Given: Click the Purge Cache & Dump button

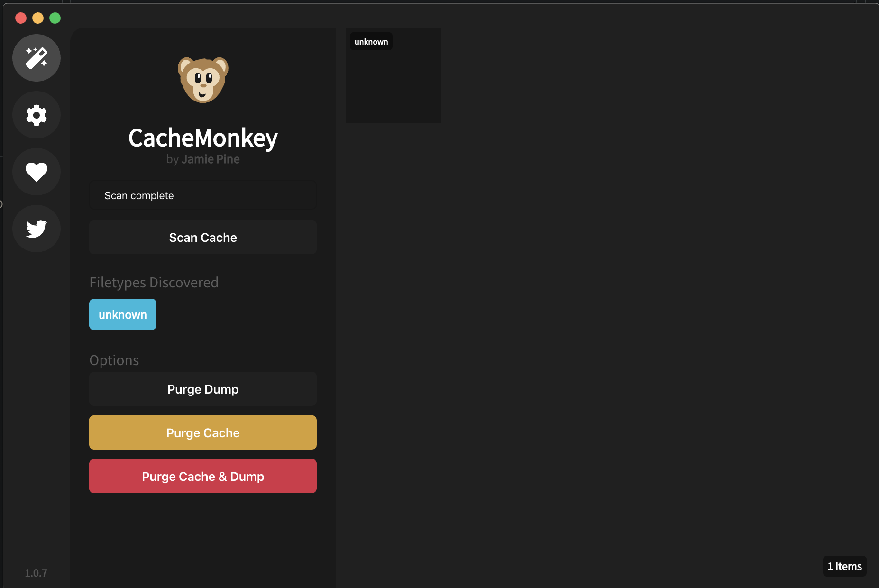Looking at the screenshot, I should [x=203, y=476].
